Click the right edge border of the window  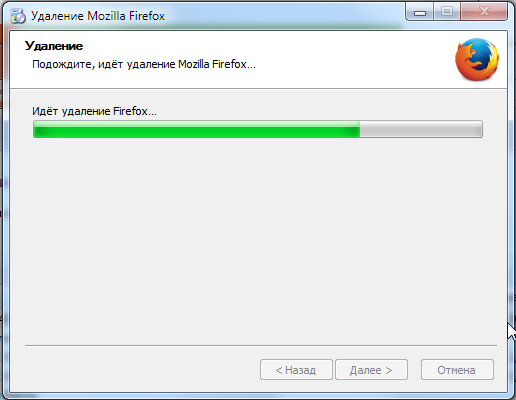(511, 200)
